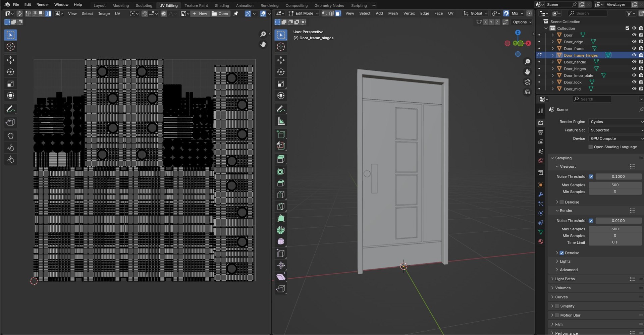Switch to the Shading workspace tab
This screenshot has width=644, height=335.
click(222, 5)
